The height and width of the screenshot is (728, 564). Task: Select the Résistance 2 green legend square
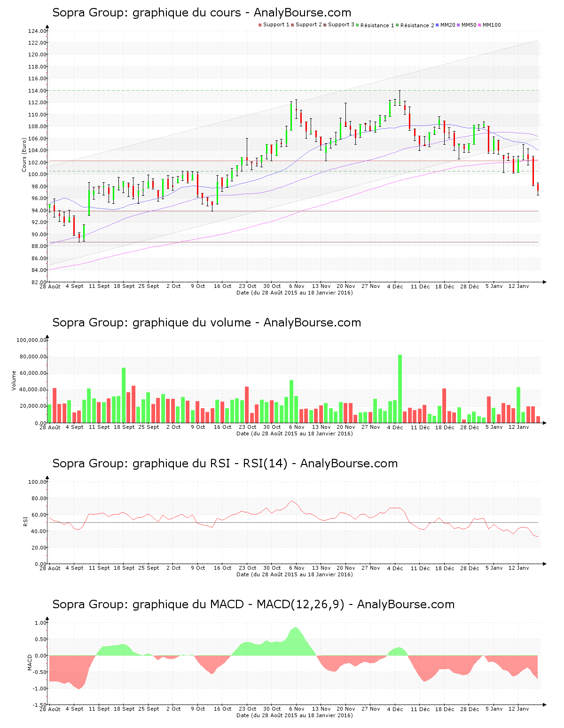point(398,25)
